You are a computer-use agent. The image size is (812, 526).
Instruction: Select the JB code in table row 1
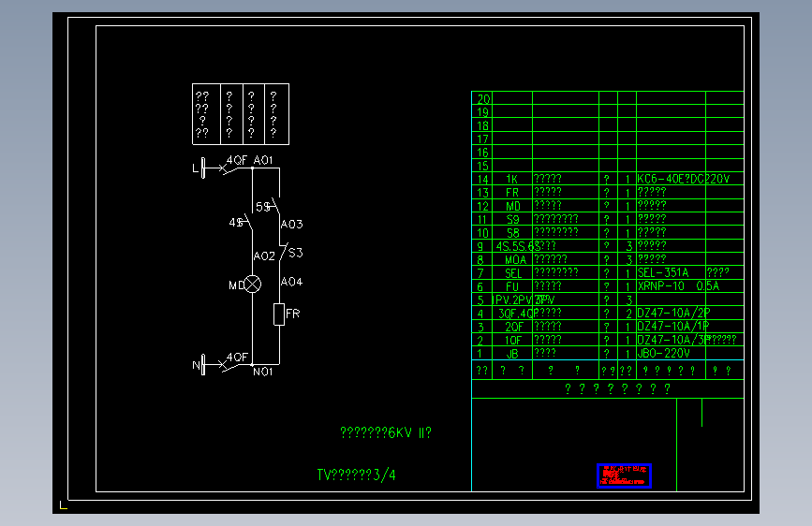(512, 354)
